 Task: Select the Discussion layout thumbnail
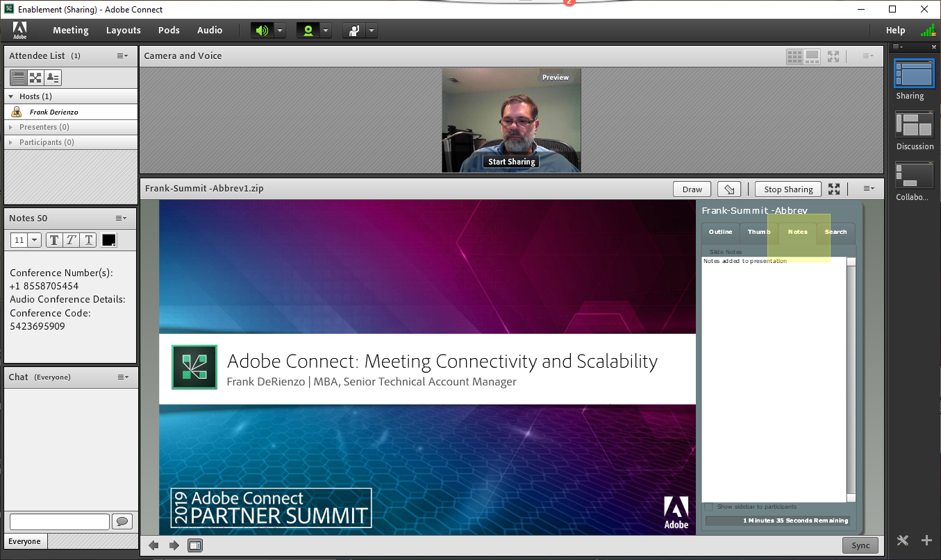click(915, 125)
